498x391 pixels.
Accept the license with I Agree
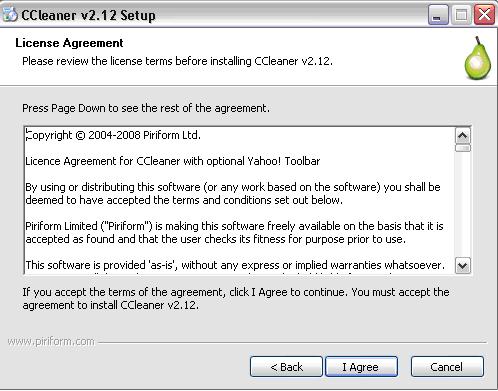click(x=361, y=367)
